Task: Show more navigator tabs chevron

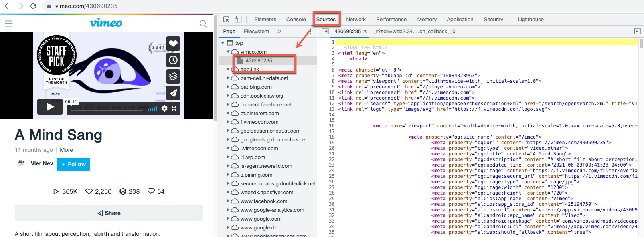Action: (x=279, y=31)
